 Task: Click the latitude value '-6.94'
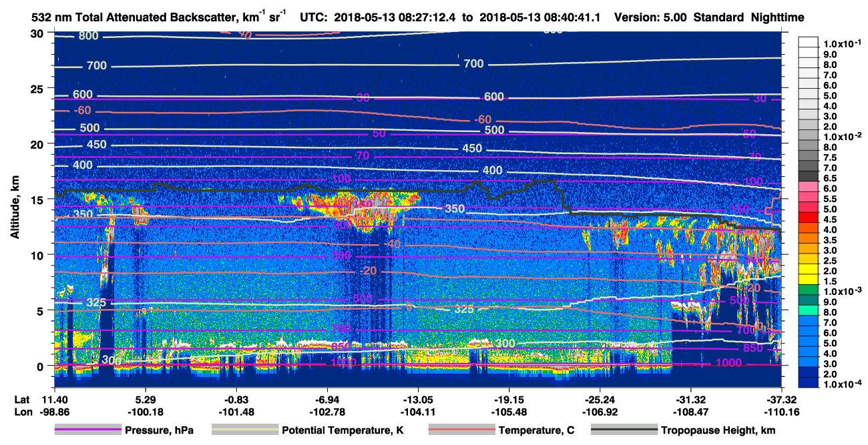pos(327,400)
